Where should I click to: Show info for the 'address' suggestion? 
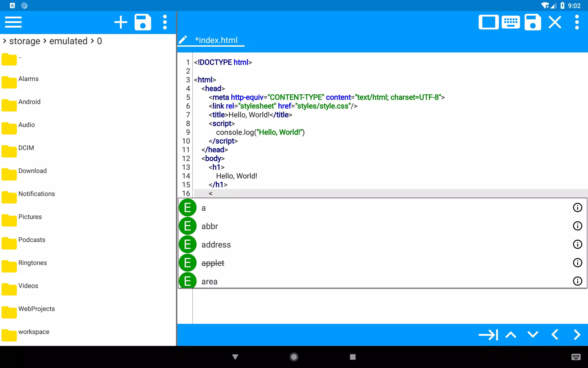coord(578,244)
